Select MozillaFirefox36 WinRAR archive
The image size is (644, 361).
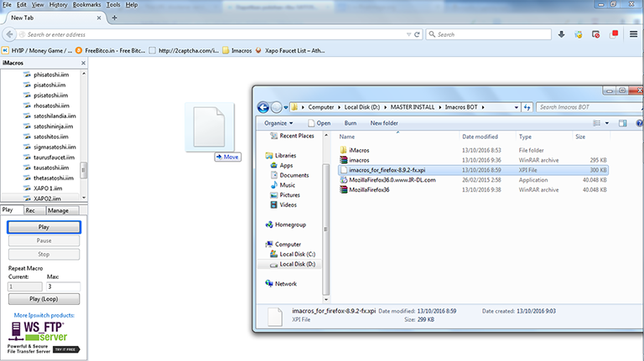point(473,189)
